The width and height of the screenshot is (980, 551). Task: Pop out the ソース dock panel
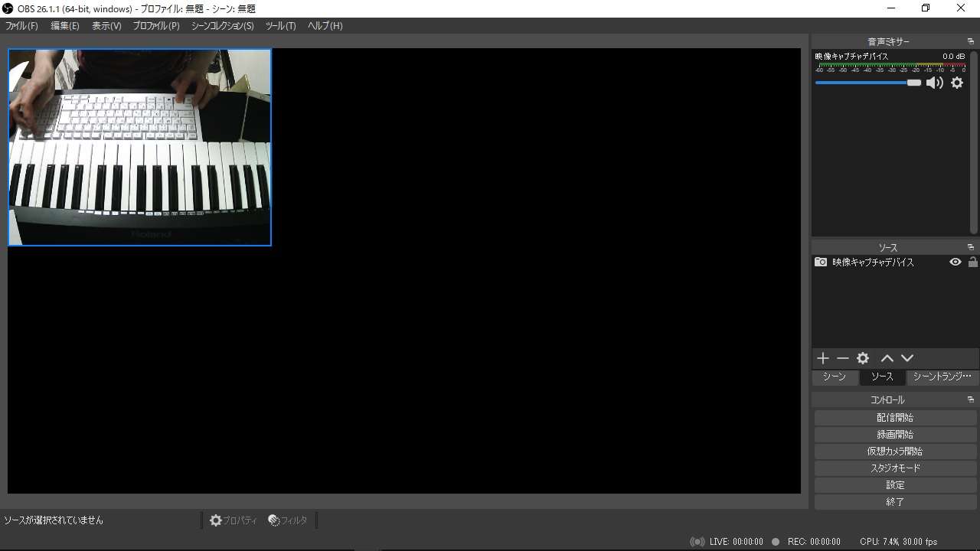[x=971, y=247]
